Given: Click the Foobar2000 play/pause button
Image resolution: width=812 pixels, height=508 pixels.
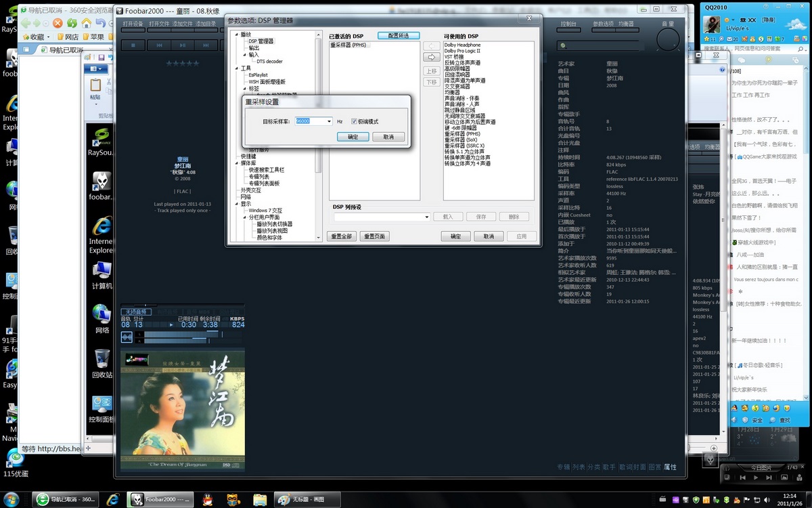Looking at the screenshot, I should [x=183, y=45].
